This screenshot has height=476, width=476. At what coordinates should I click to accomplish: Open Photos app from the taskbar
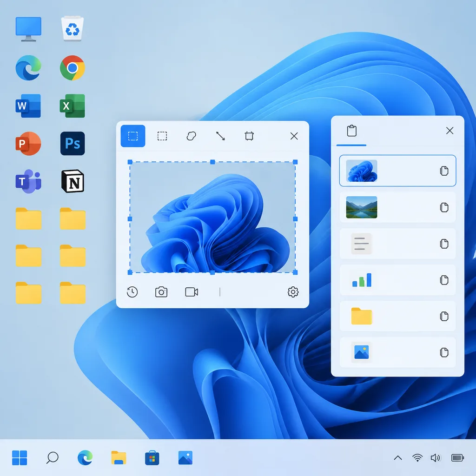pyautogui.click(x=185, y=458)
